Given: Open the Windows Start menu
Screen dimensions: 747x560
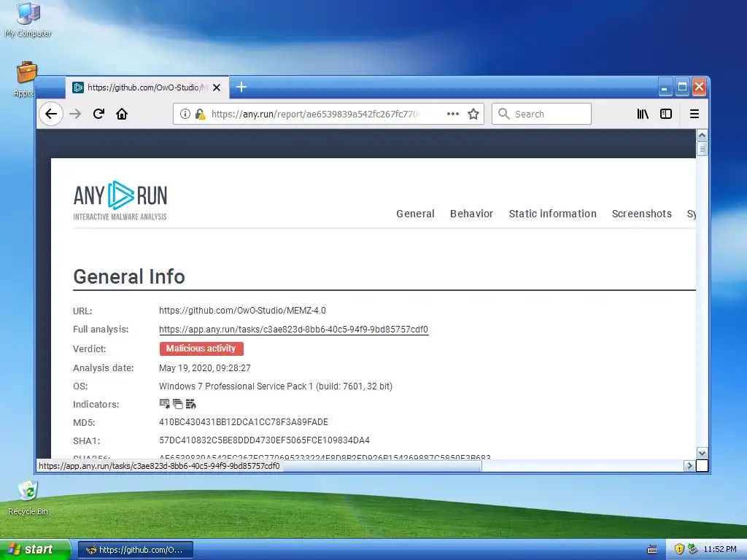Looking at the screenshot, I should click(34, 549).
